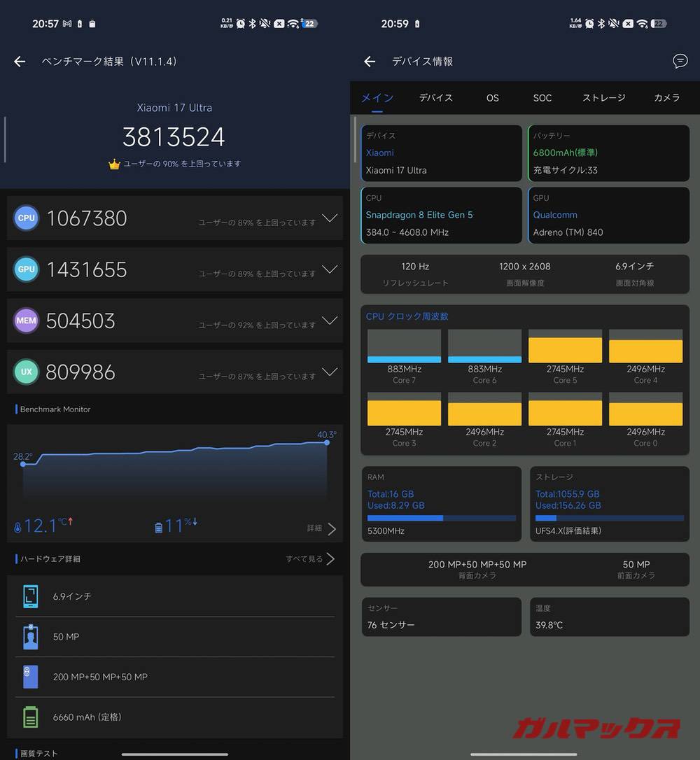Screen dimensions: 700x760
Task: Open すべて見る for hardware details
Action: [x=310, y=559]
